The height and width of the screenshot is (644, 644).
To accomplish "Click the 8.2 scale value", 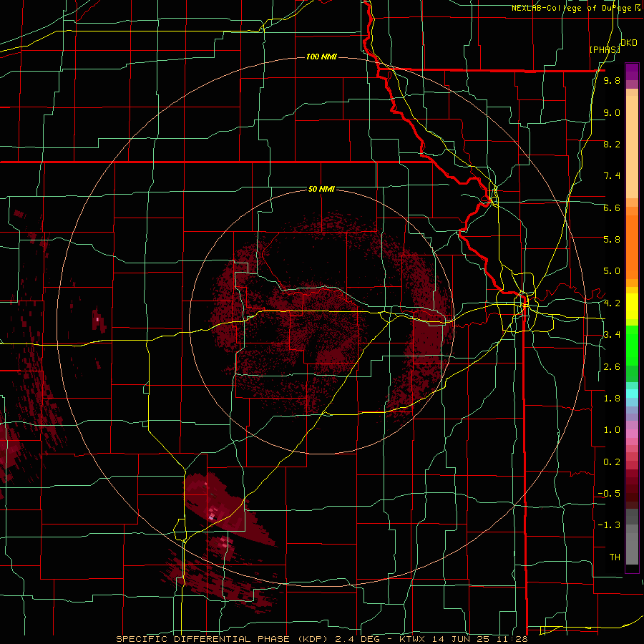I will (612, 144).
